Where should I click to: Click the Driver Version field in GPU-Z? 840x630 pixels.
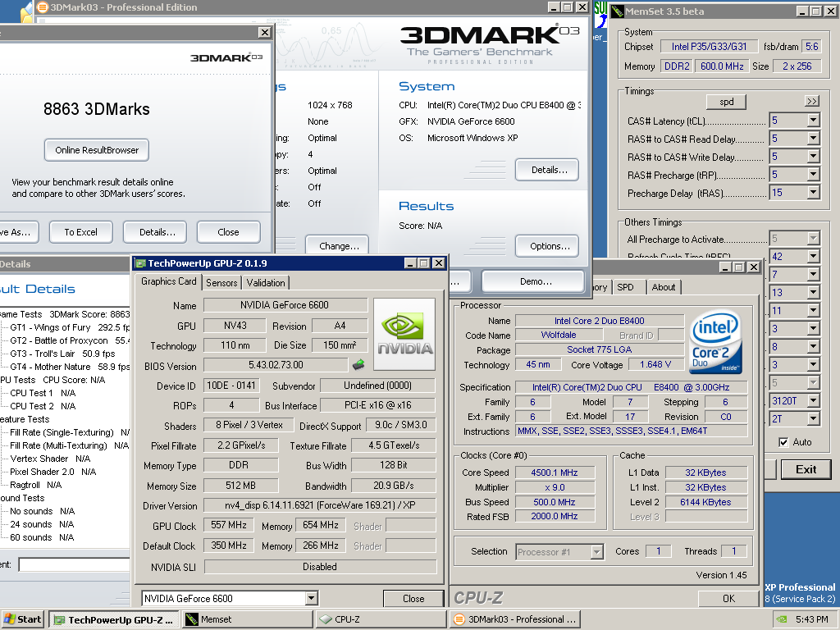pos(320,505)
